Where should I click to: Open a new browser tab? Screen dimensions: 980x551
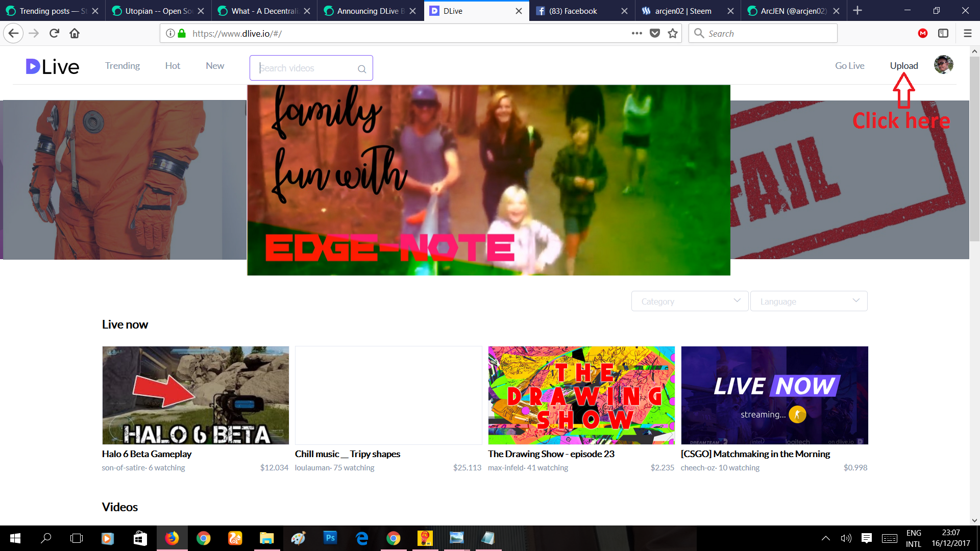coord(857,11)
